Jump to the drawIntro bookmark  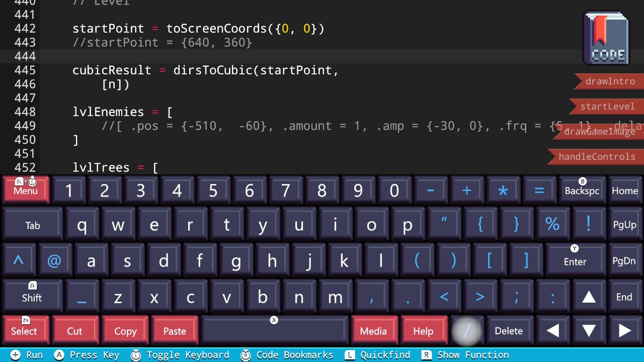coord(610,81)
